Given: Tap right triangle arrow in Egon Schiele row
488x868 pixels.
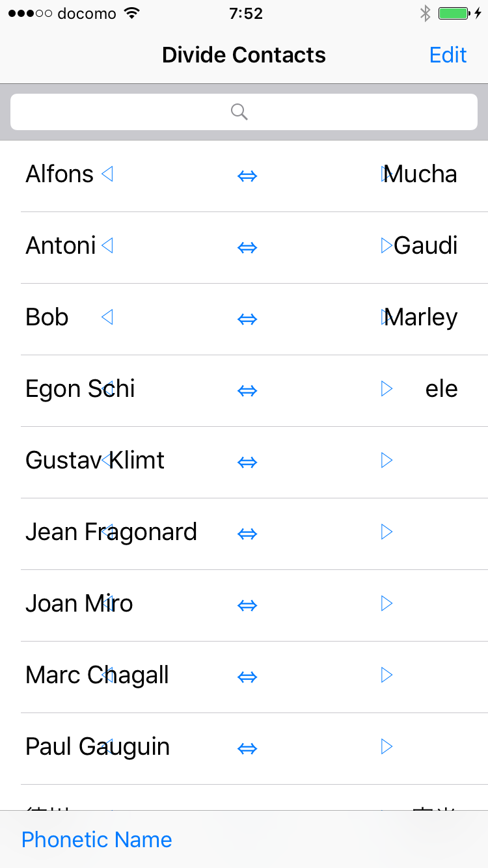Looking at the screenshot, I should [386, 388].
